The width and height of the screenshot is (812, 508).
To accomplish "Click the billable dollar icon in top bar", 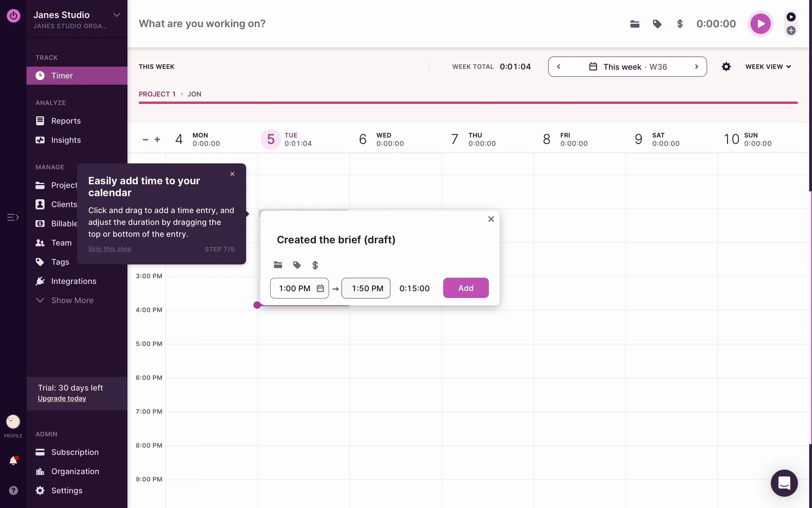I will tap(680, 24).
